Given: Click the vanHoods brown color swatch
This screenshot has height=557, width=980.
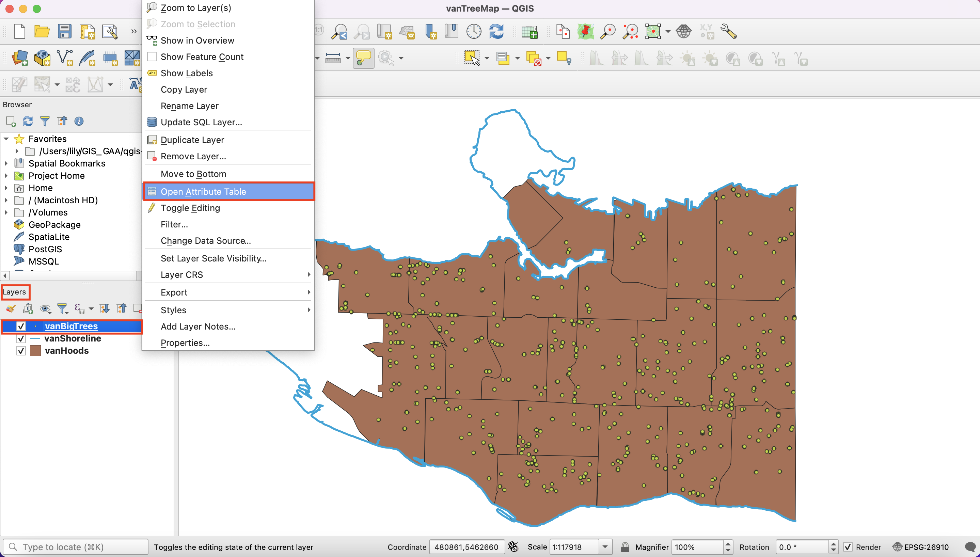Looking at the screenshot, I should (35, 351).
